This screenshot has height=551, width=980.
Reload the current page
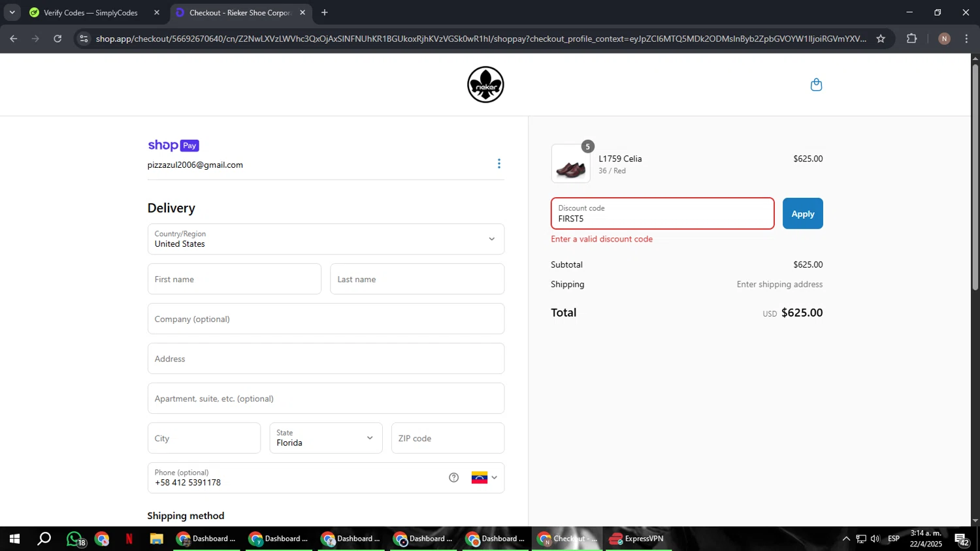tap(57, 39)
